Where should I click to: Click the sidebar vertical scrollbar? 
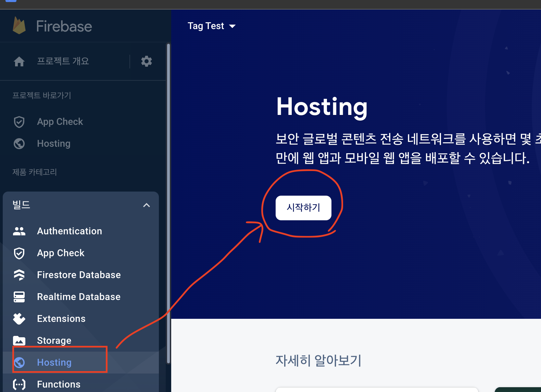[168, 204]
